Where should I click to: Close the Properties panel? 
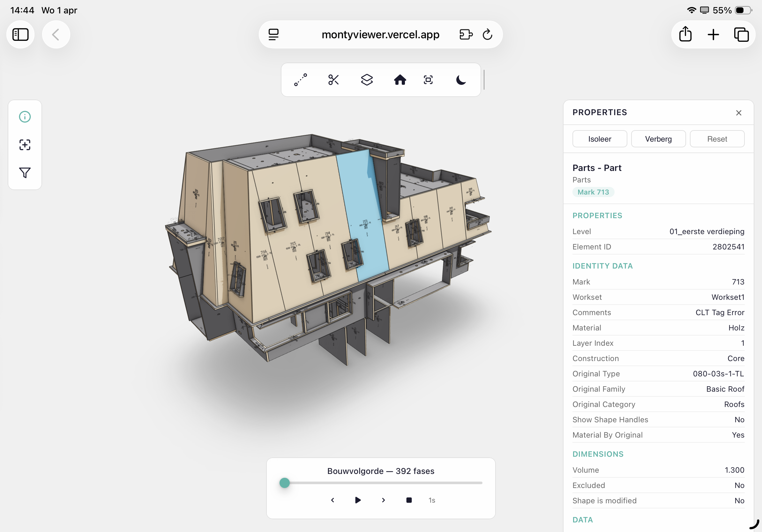point(738,113)
